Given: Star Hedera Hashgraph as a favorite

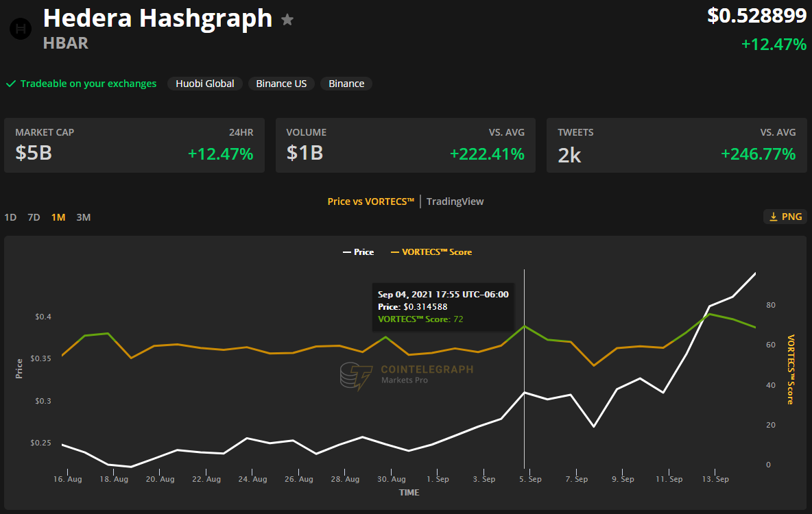Looking at the screenshot, I should (x=287, y=20).
